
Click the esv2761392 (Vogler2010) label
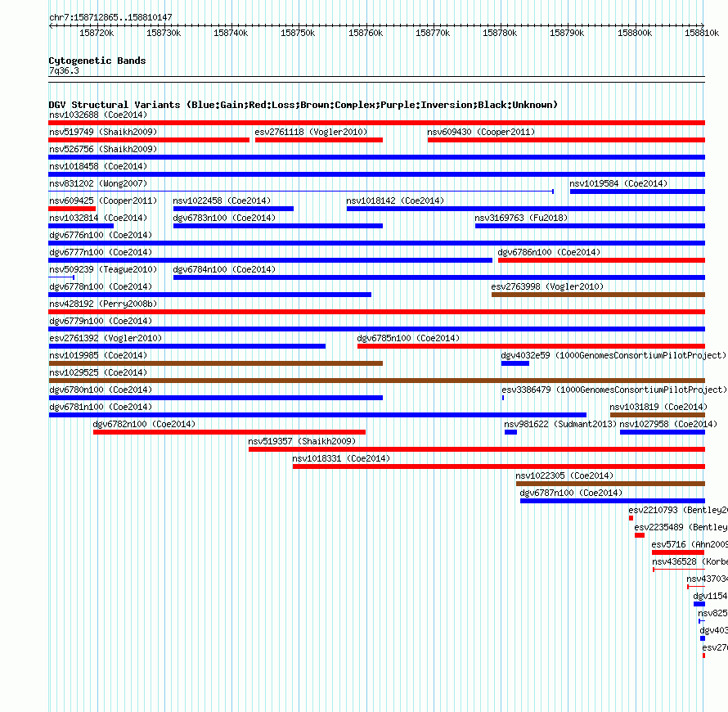click(106, 338)
